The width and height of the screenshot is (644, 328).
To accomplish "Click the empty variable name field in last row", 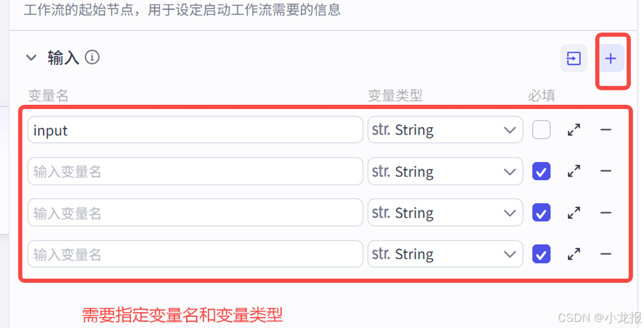I will point(195,254).
